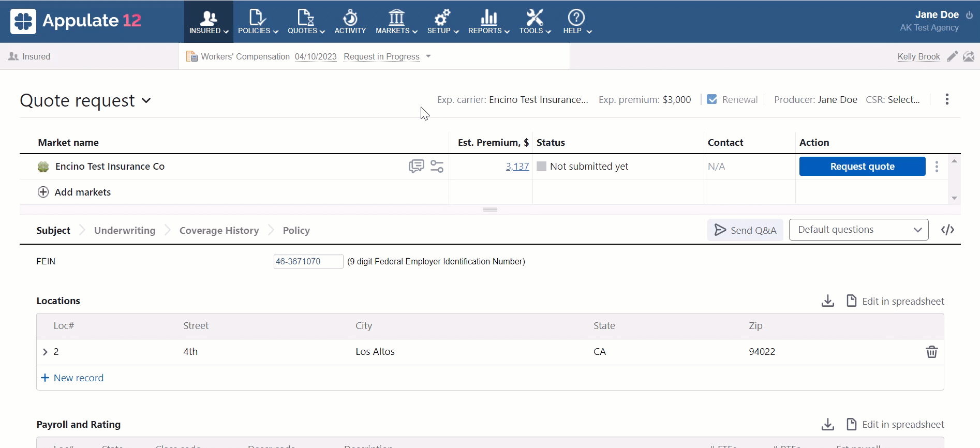Open the Markets menu
The width and height of the screenshot is (980, 448).
pos(396,22)
